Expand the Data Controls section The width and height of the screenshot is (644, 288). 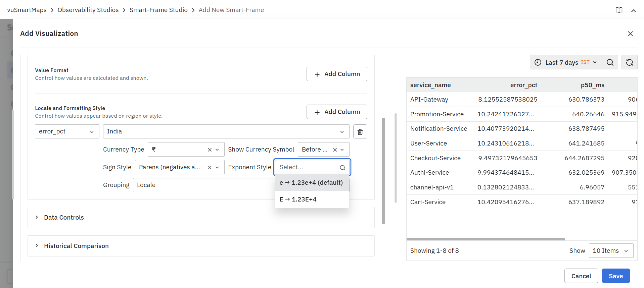coord(201,218)
